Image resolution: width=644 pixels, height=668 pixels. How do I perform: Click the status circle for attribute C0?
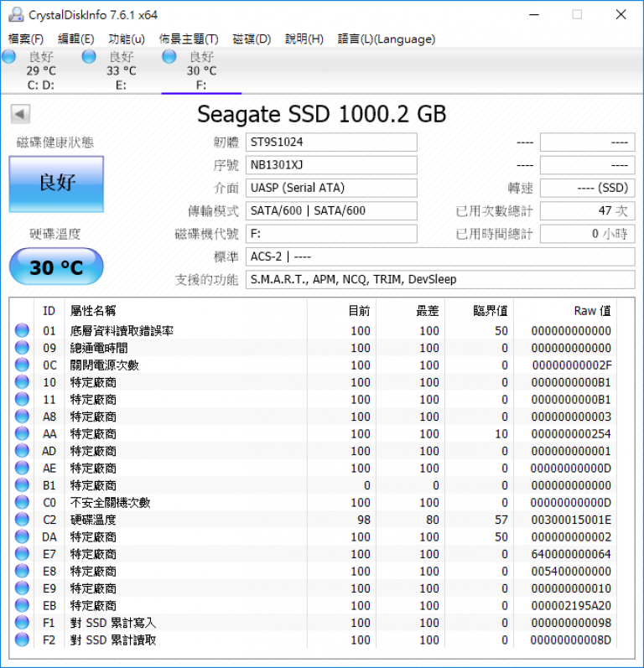pos(22,502)
